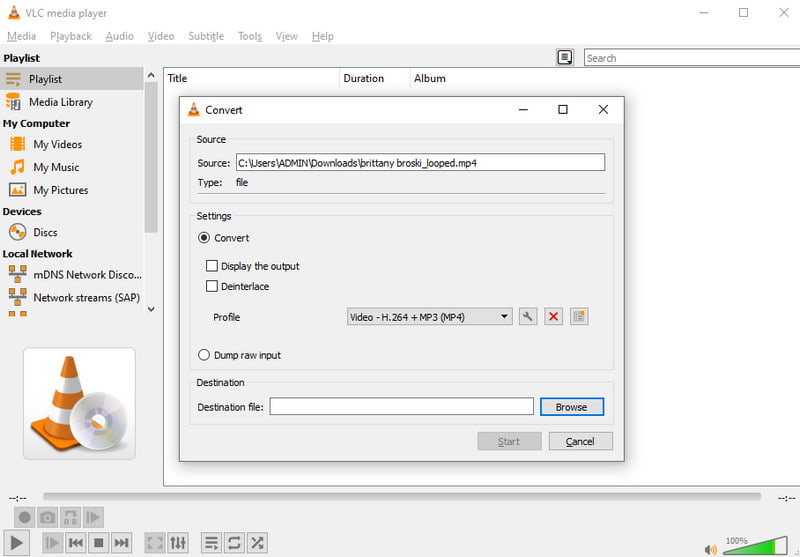Toggle the playlist view icon
The image size is (800, 557).
[211, 543]
